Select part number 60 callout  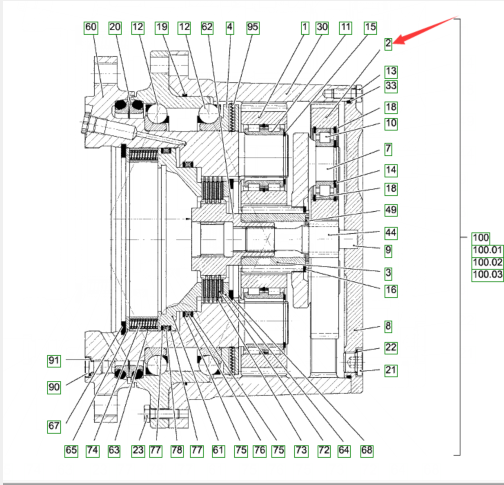pyautogui.click(x=91, y=28)
